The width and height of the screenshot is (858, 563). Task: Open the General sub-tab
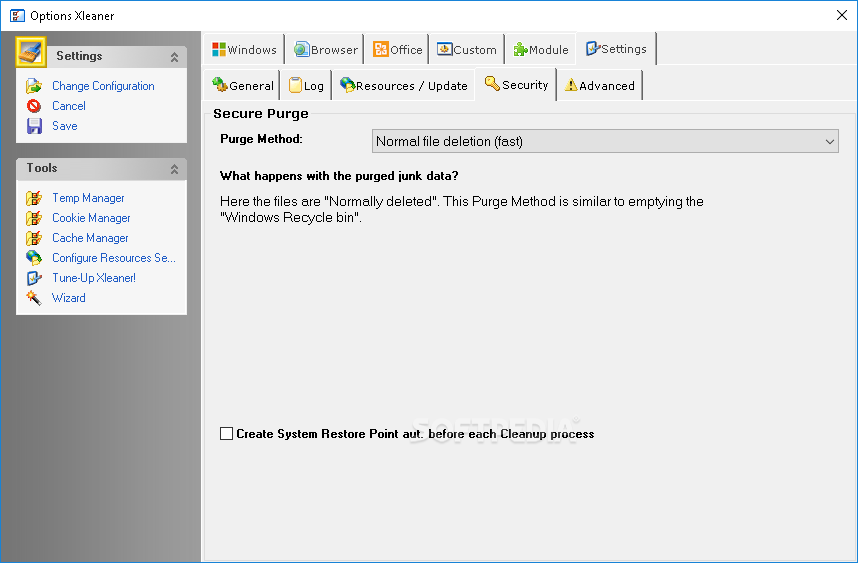coord(242,86)
